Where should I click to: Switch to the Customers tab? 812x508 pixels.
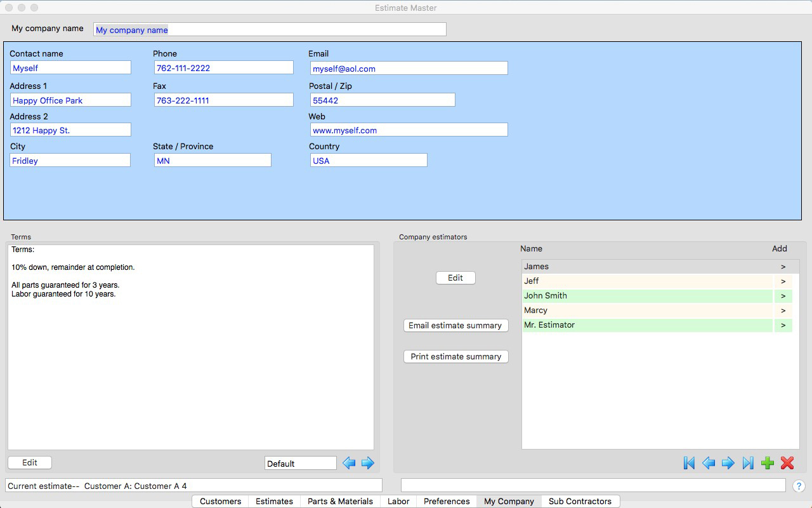point(220,501)
